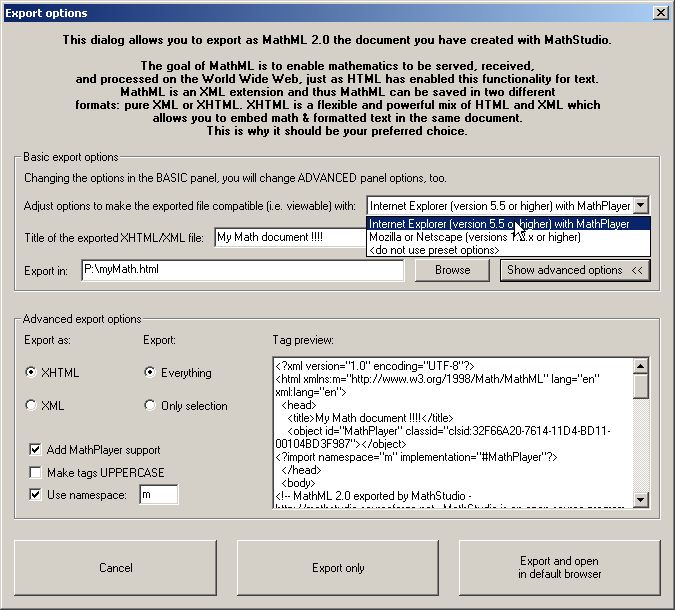The width and height of the screenshot is (675, 610).
Task: Click Export and open in default browser
Action: [560, 568]
